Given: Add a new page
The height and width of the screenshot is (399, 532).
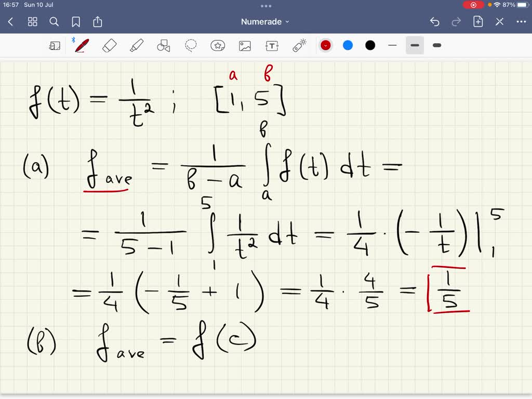Looking at the screenshot, I should click(477, 21).
